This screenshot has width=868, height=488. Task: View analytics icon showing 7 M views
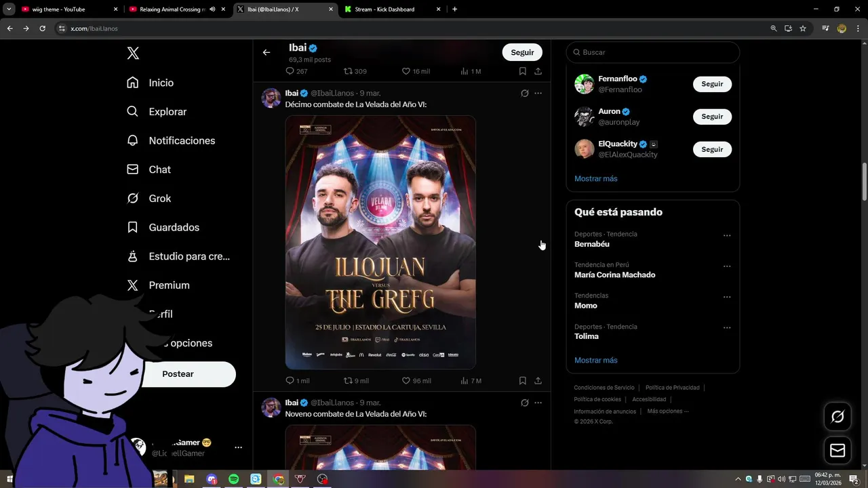coord(465,381)
